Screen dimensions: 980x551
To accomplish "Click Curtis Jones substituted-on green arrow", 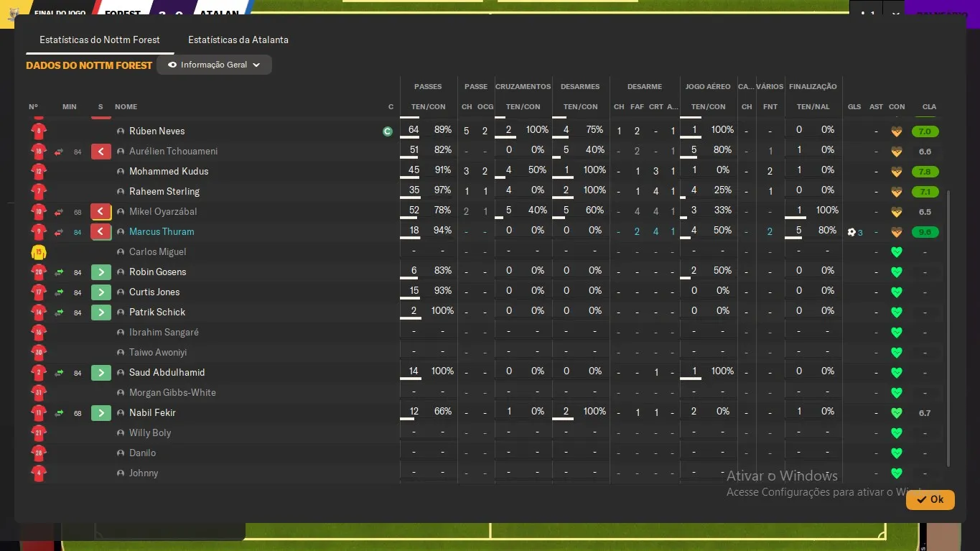I will 101,292.
